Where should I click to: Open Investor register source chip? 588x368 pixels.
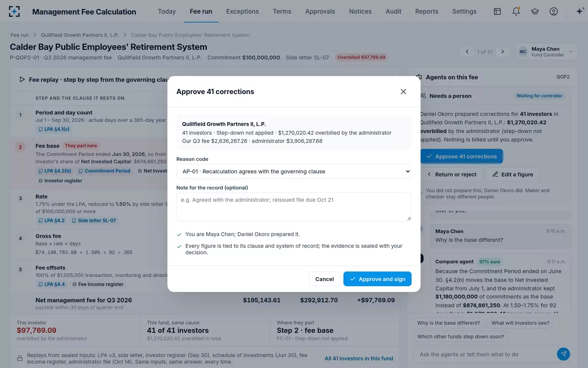pos(60,181)
